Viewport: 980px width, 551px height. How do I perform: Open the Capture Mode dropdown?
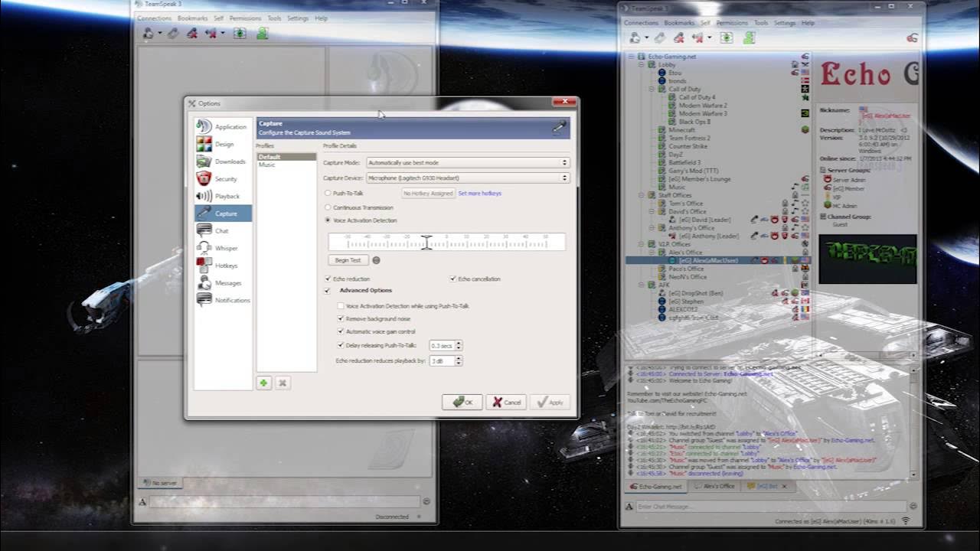click(468, 163)
